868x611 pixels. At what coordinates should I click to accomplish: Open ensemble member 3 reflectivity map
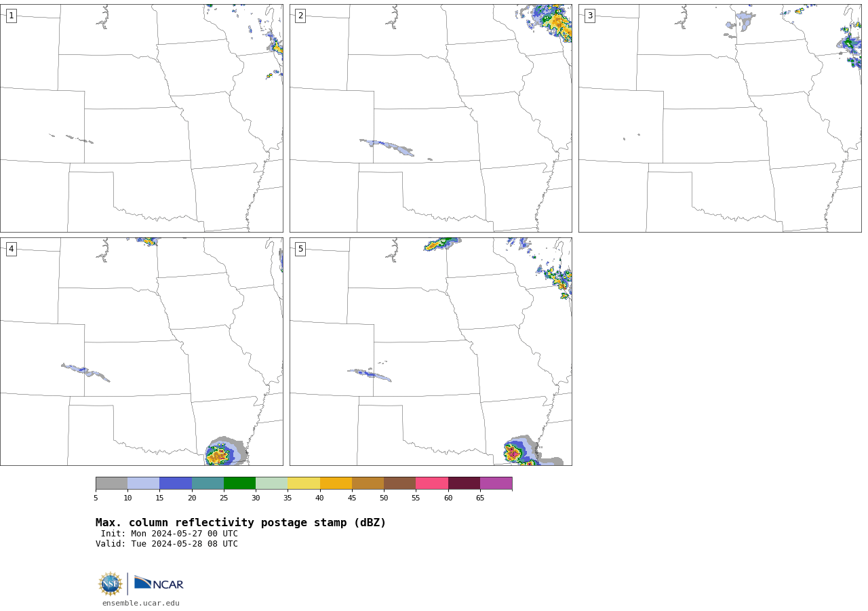click(x=720, y=118)
